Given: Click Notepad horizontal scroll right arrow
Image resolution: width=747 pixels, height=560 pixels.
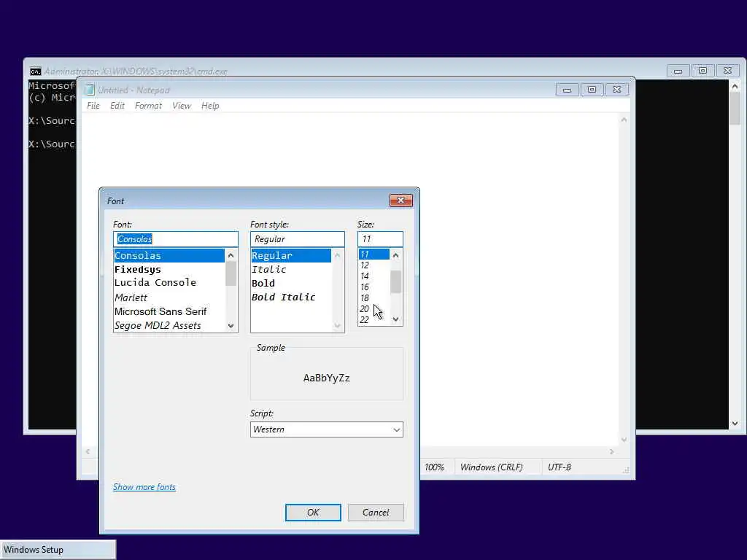Looking at the screenshot, I should coord(612,451).
